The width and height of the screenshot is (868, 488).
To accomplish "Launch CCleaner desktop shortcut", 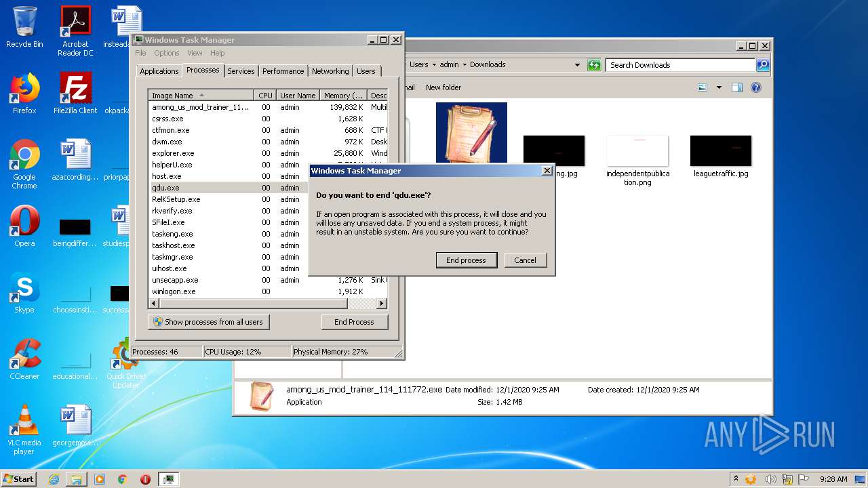I will pyautogui.click(x=24, y=359).
